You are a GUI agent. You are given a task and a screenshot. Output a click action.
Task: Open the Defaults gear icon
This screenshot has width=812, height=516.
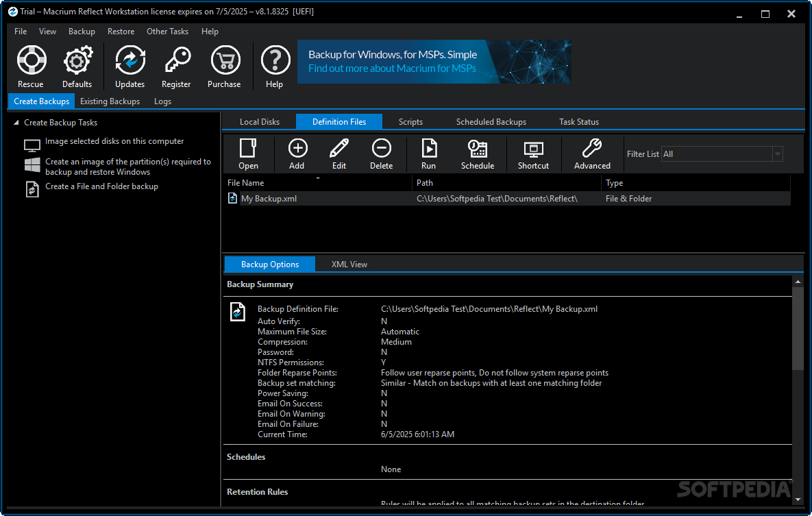coord(77,60)
